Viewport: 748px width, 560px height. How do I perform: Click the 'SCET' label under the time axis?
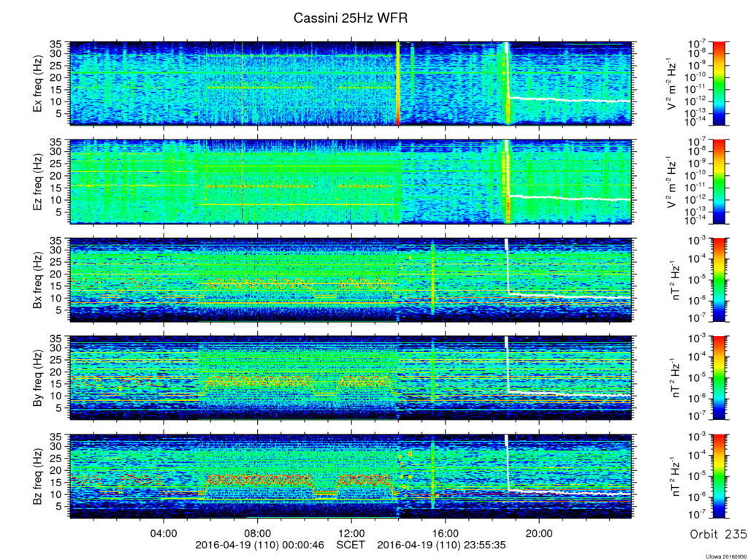pyautogui.click(x=351, y=545)
